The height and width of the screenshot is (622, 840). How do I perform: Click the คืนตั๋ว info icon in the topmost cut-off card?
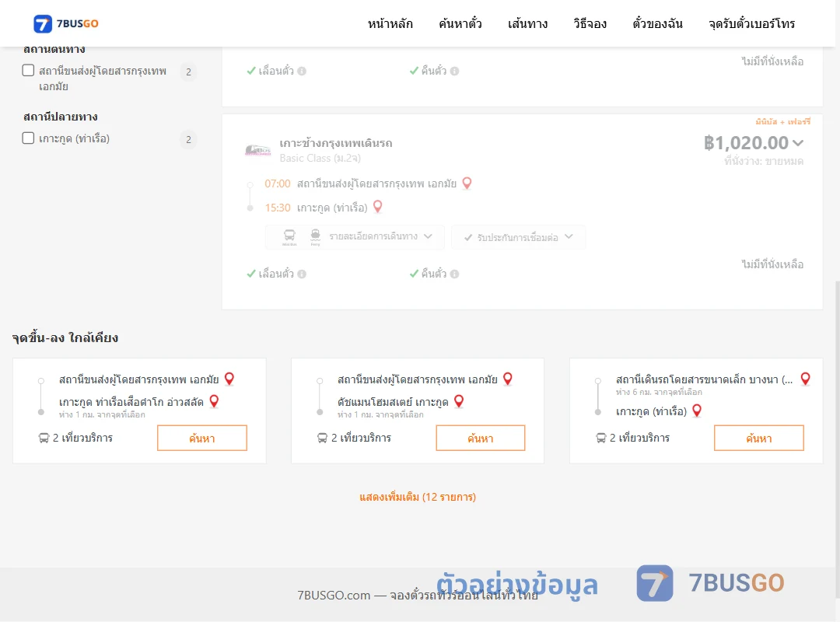click(455, 71)
